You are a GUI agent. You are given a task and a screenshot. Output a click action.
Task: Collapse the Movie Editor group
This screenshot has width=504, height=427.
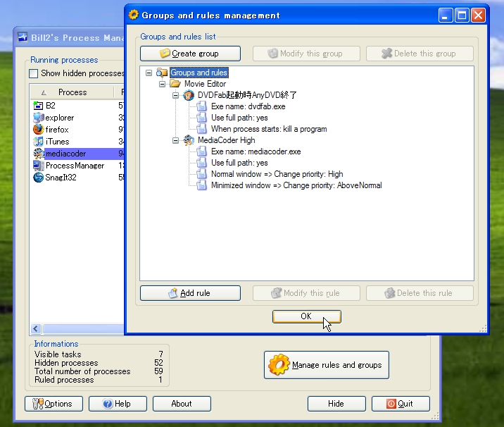click(163, 84)
